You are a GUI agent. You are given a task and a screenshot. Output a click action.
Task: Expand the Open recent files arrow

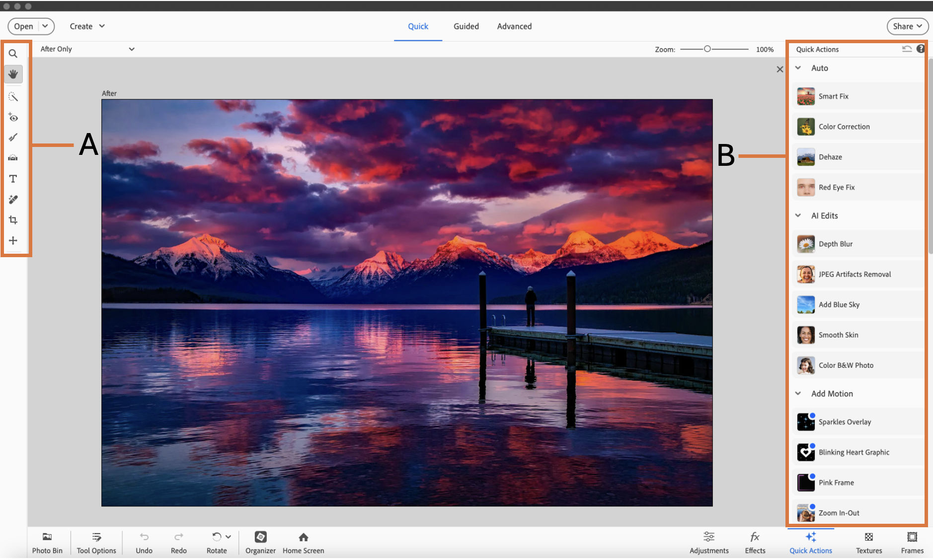click(46, 26)
